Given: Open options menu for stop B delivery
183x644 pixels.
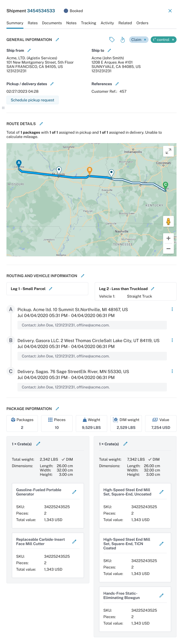Looking at the screenshot, I should point(172,340).
